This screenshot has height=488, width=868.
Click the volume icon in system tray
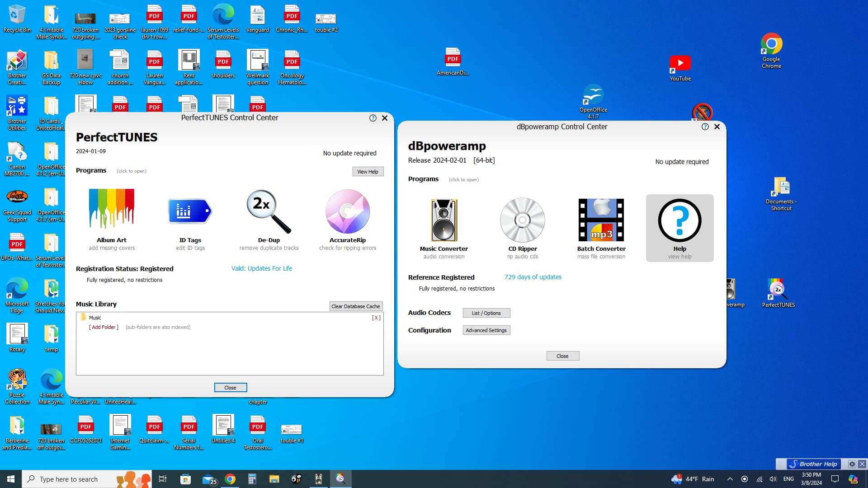point(773,479)
